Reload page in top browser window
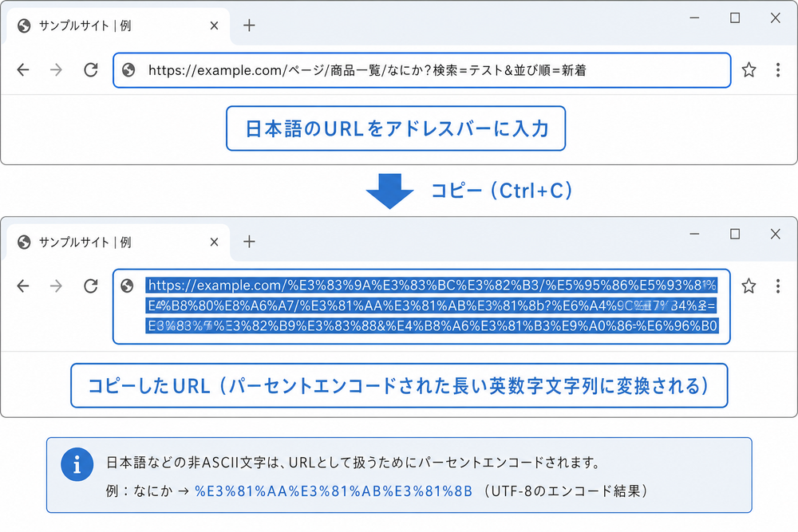 [91, 69]
